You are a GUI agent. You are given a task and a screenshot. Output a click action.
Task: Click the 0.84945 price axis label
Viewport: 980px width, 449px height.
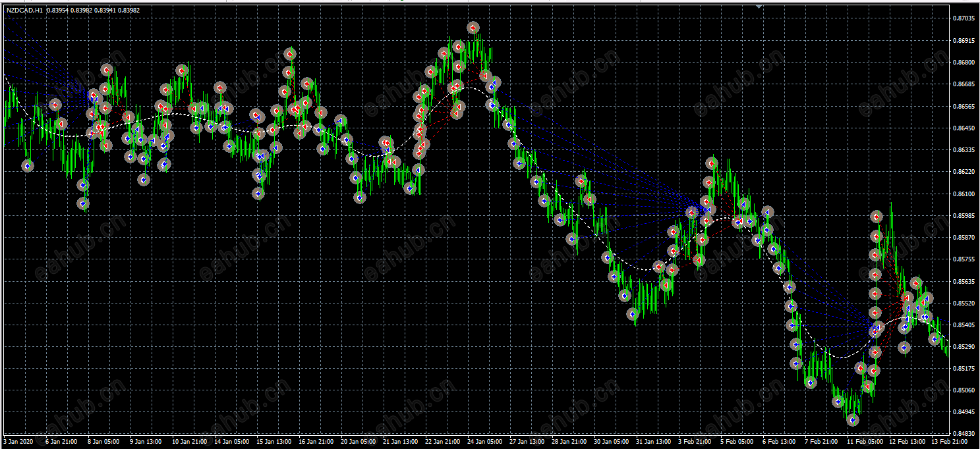point(965,412)
